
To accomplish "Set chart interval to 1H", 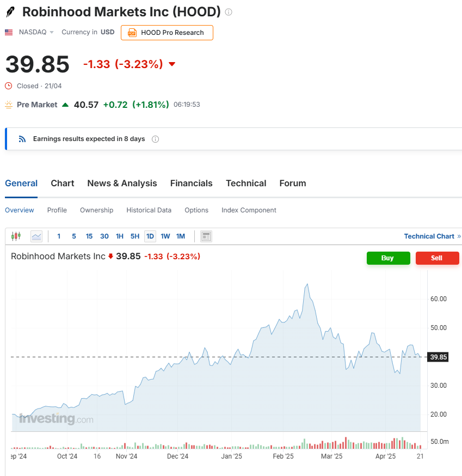I will (x=120, y=236).
